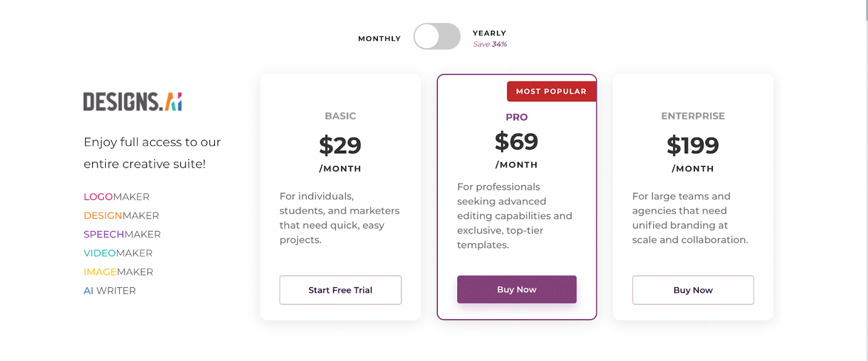Open the AI WRITER link
The height and width of the screenshot is (361, 868).
(110, 291)
